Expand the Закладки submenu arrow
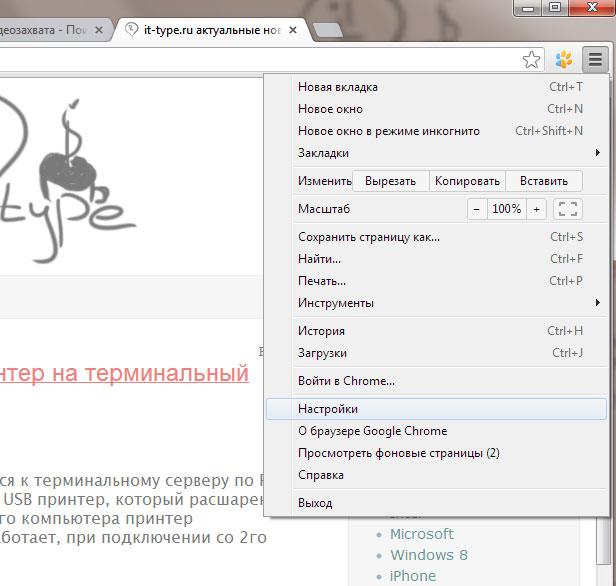 coord(598,152)
